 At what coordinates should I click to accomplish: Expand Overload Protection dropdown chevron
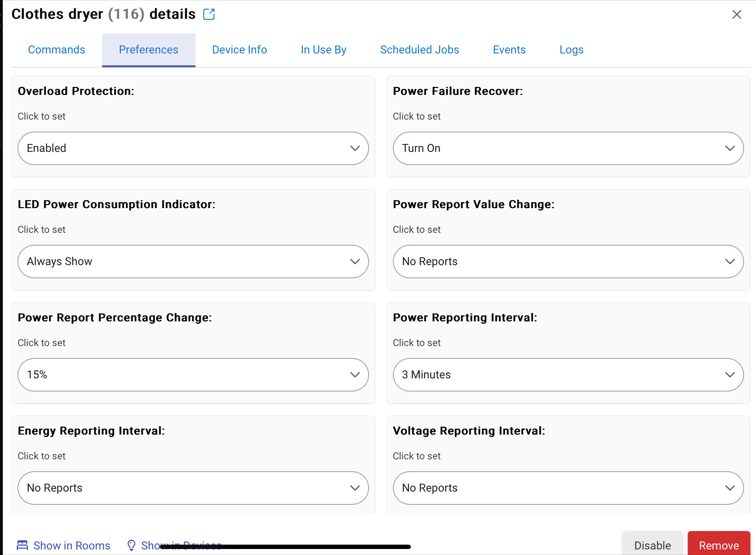[355, 148]
